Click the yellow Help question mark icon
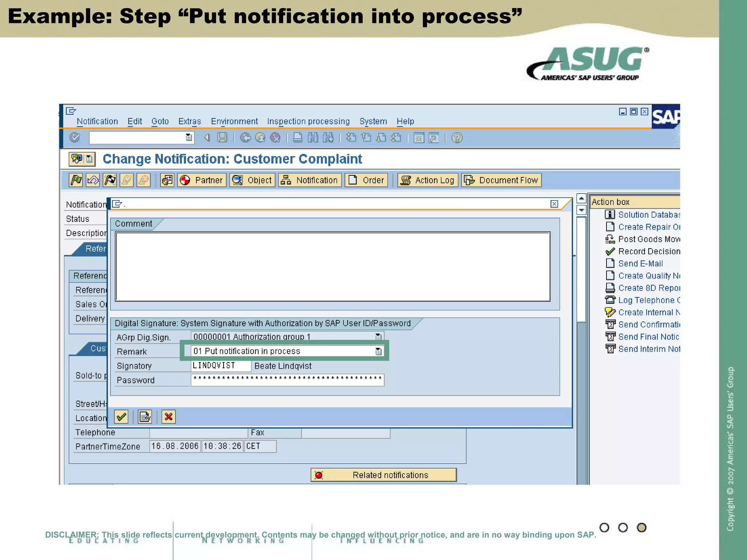The height and width of the screenshot is (560, 747). click(457, 137)
